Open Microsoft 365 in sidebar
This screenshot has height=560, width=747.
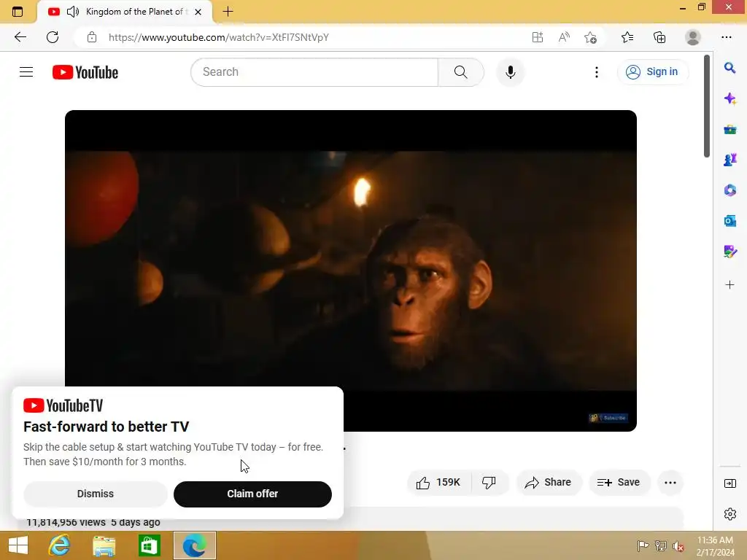[729, 190]
